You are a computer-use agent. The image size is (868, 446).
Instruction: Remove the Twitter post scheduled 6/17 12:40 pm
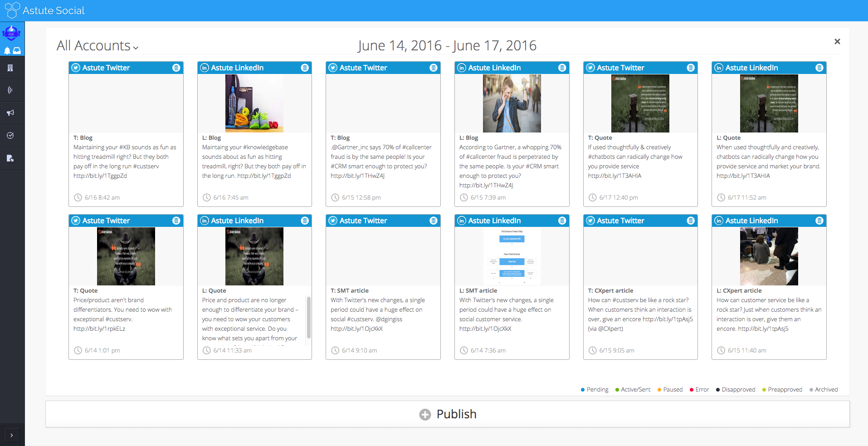691,68
